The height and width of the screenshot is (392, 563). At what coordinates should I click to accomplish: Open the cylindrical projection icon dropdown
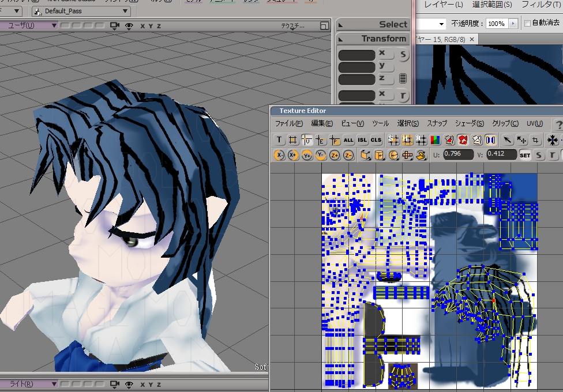point(379,155)
